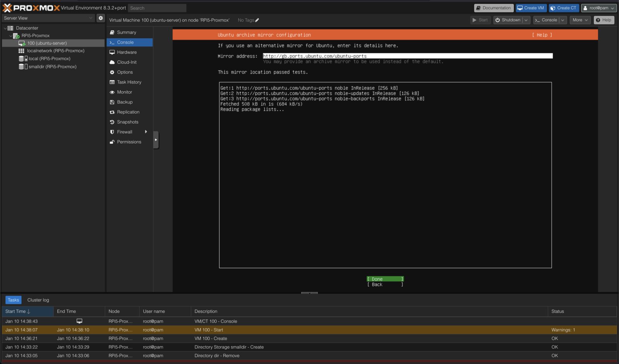
Task: Open Replication settings
Action: coord(130,112)
